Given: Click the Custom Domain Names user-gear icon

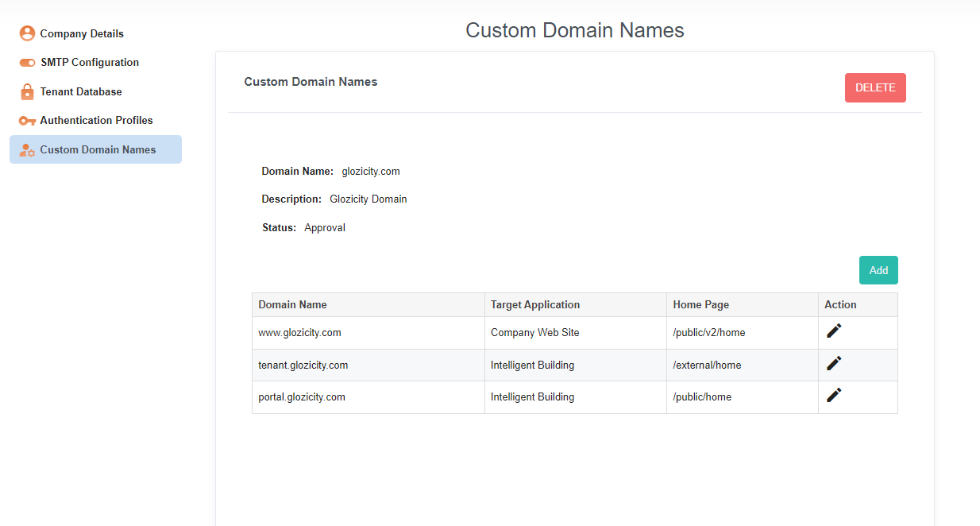Looking at the screenshot, I should pos(27,149).
